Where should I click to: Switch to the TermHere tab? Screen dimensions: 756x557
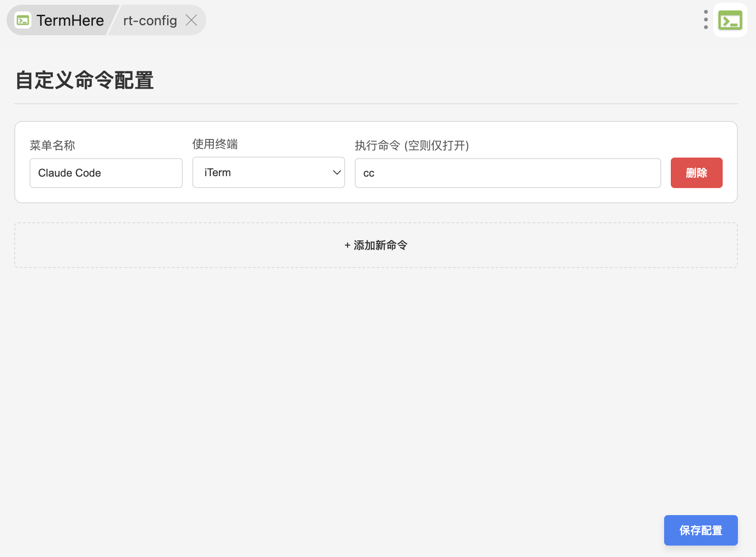point(70,20)
